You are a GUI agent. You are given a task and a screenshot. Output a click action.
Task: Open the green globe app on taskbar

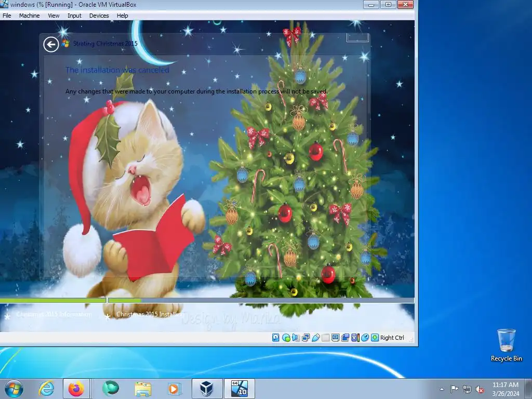[x=111, y=389]
